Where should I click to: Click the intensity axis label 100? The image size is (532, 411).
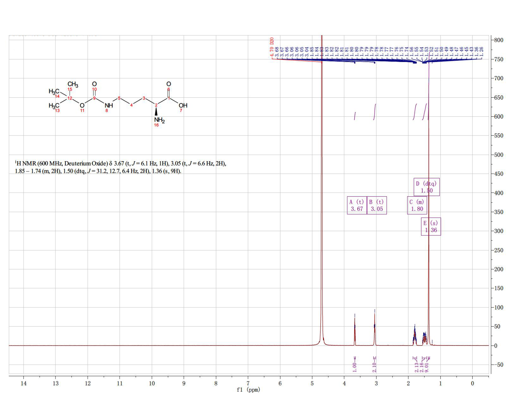(x=498, y=308)
